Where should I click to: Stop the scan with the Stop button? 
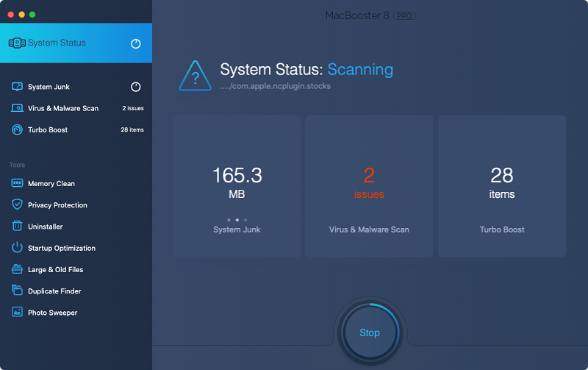(370, 332)
